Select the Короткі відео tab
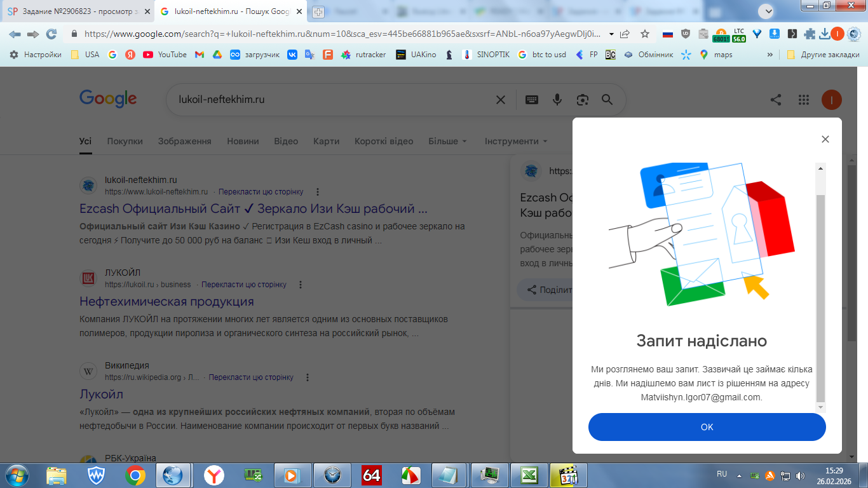The image size is (868, 488). click(384, 141)
